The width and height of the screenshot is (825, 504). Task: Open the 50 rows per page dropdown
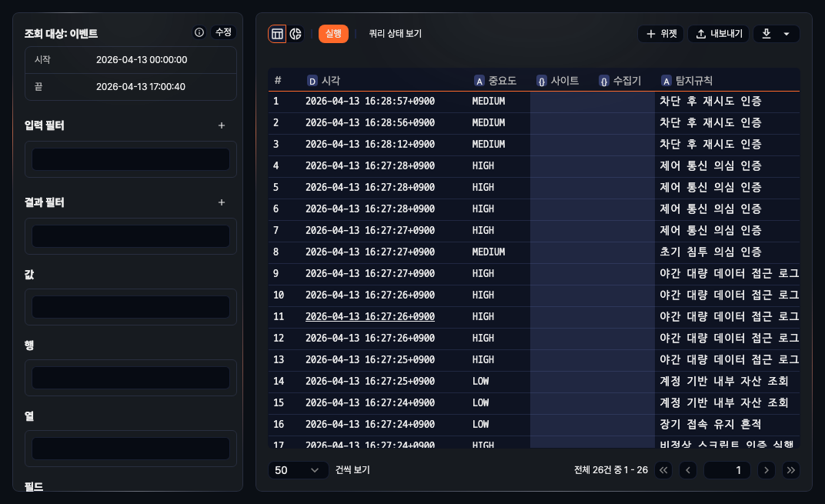click(x=298, y=470)
